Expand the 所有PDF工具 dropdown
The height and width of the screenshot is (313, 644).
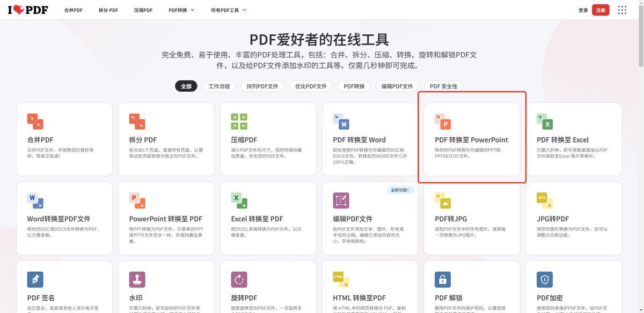click(228, 10)
